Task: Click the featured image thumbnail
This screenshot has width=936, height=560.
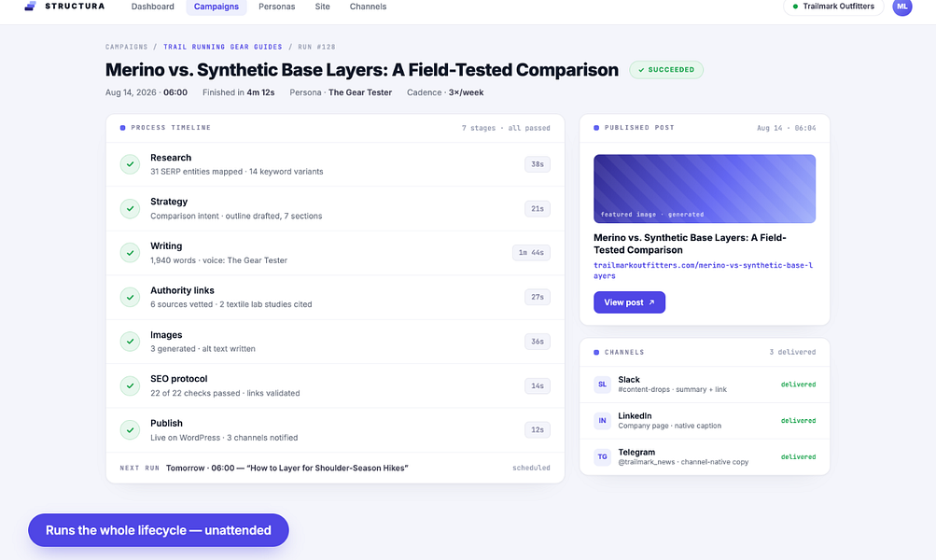Action: click(x=705, y=189)
